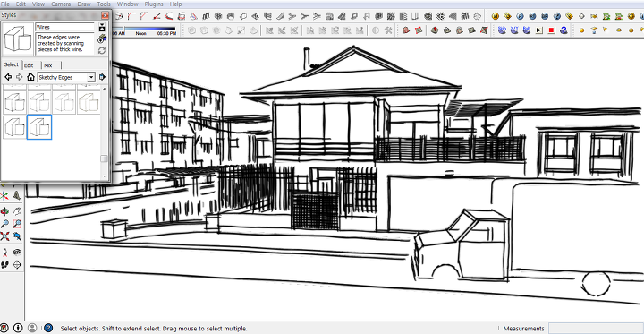This screenshot has height=334, width=644.
Task: Open the Sketchy Edges collection dropdown
Action: [x=66, y=77]
